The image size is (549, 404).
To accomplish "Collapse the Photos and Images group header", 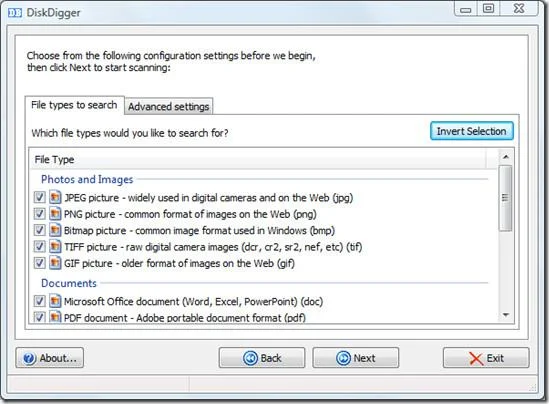I will pos(87,179).
